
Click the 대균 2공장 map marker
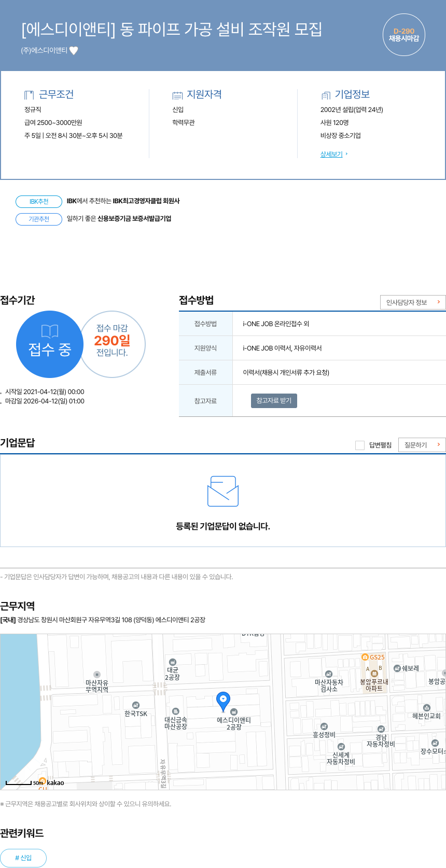173,662
